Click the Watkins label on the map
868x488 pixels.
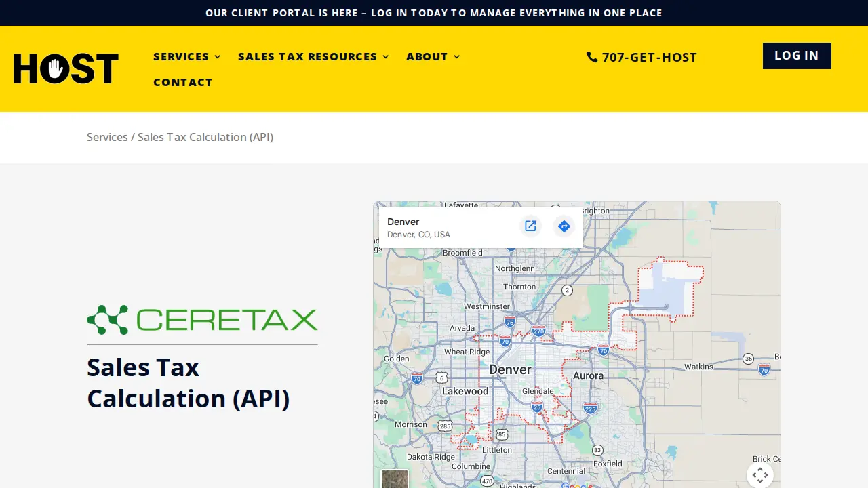coord(698,367)
